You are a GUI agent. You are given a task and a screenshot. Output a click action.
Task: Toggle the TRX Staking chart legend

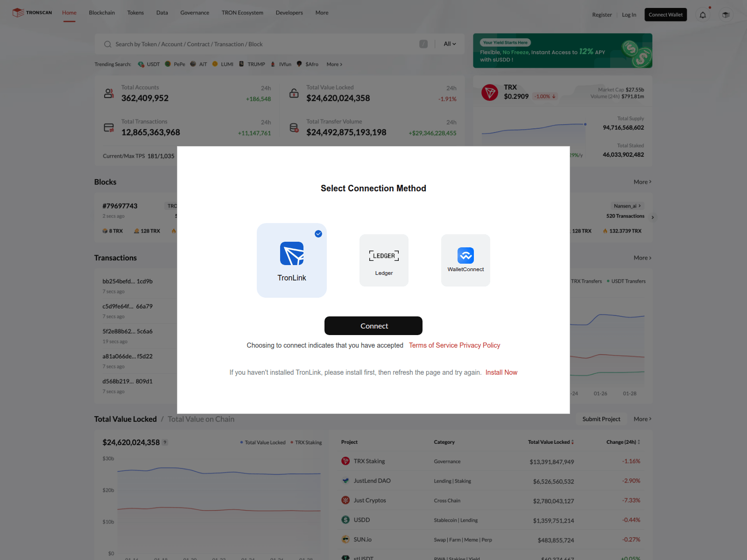306,442
